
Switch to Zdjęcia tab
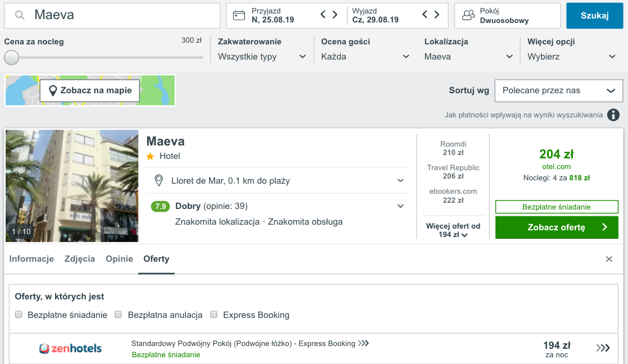coord(80,259)
